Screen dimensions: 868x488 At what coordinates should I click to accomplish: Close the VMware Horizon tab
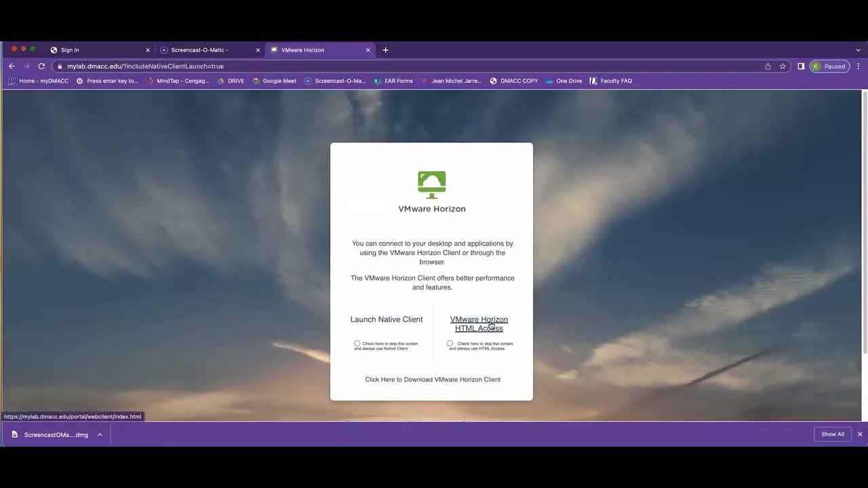pyautogui.click(x=368, y=50)
